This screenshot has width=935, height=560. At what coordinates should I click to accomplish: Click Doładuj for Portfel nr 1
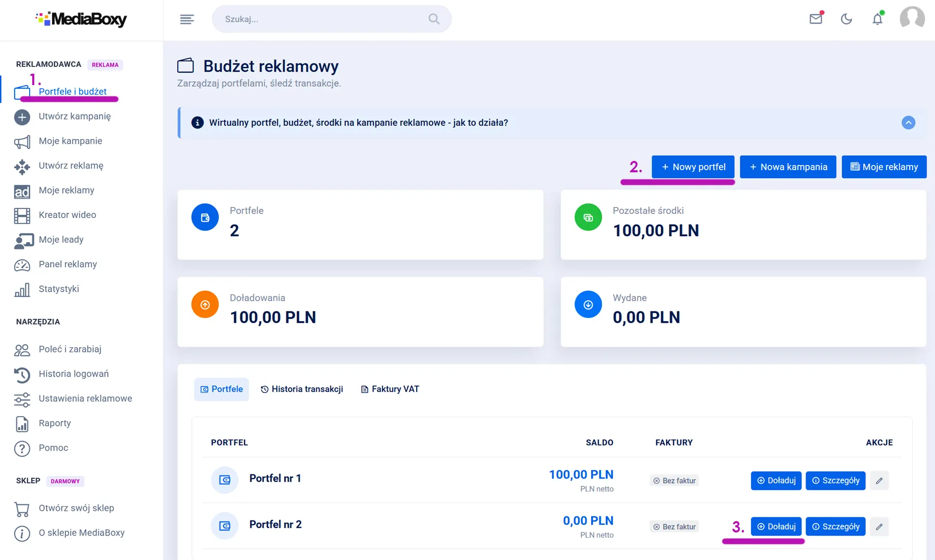coord(776,481)
